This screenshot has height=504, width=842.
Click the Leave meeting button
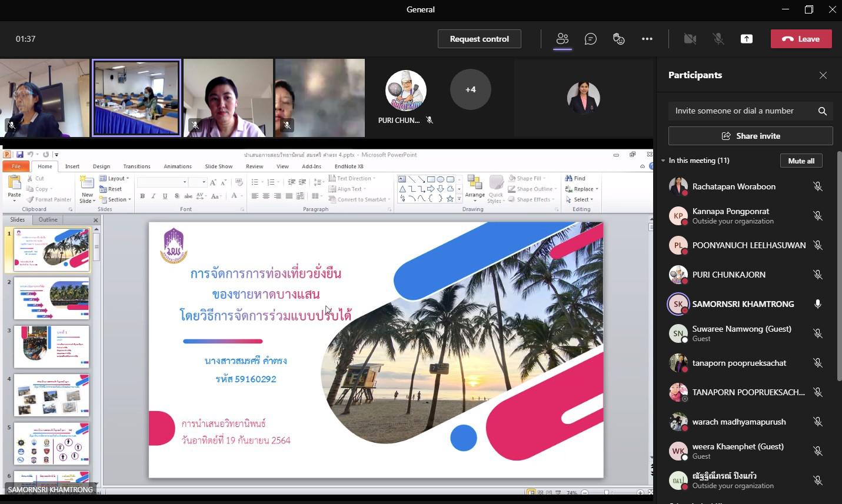point(801,39)
